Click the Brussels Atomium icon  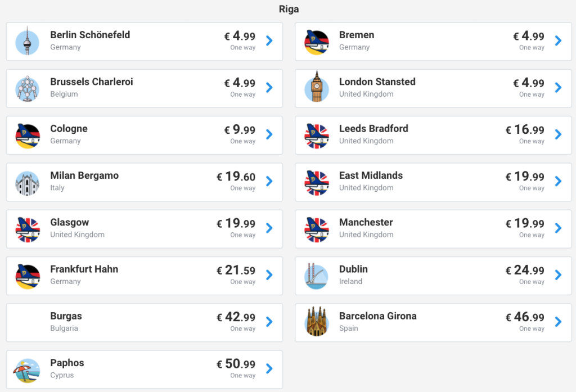(27, 88)
